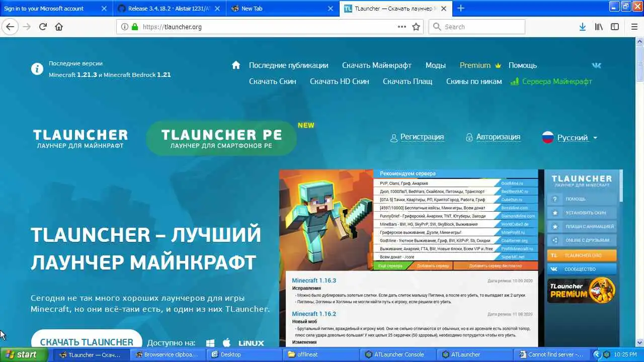Click the Windows download icon
This screenshot has width=644, height=362.
(x=210, y=343)
